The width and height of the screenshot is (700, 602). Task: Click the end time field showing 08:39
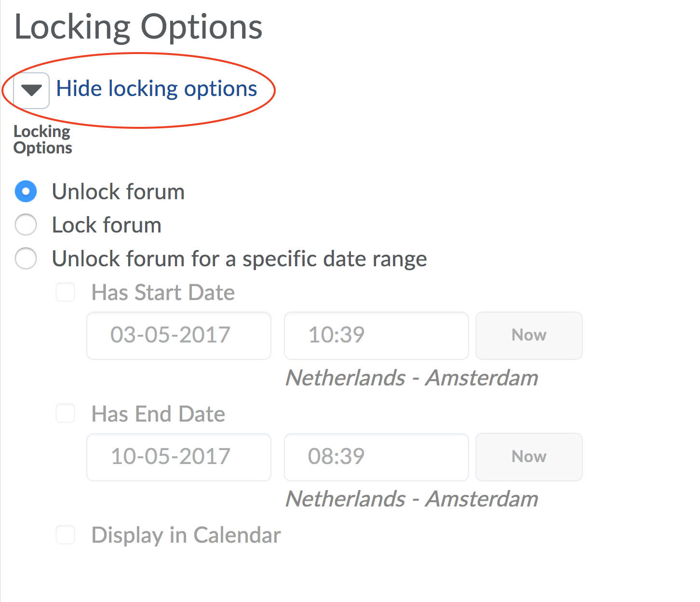[x=376, y=457]
